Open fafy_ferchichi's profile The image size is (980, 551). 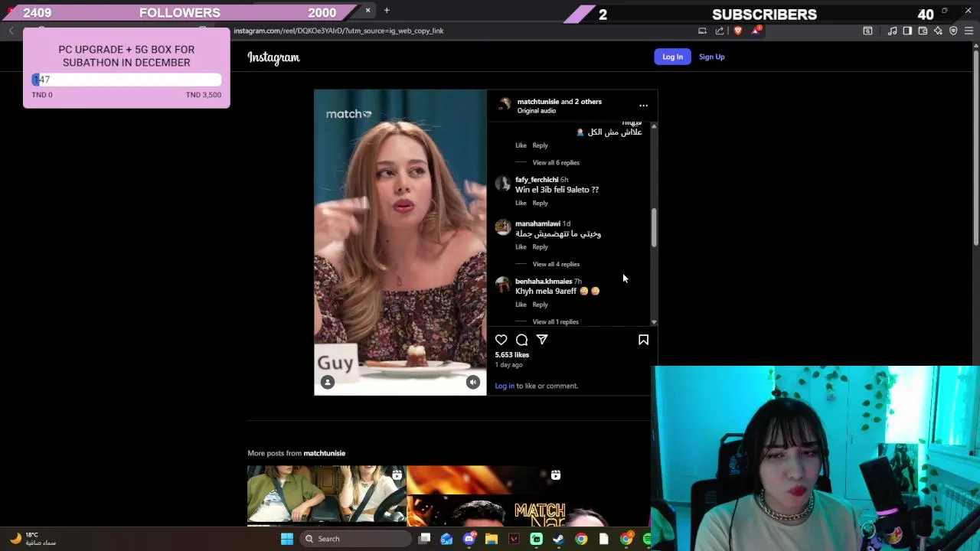click(536, 180)
